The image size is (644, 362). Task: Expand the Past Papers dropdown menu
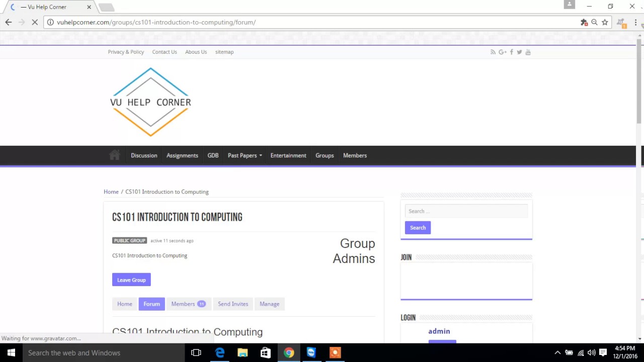245,155
